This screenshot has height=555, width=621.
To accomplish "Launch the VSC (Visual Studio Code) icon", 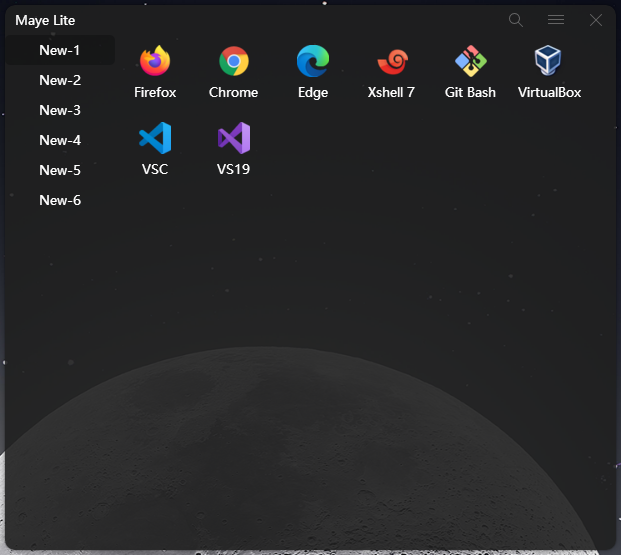I will click(x=155, y=138).
